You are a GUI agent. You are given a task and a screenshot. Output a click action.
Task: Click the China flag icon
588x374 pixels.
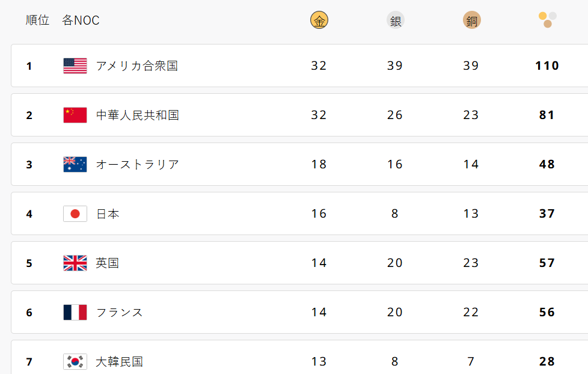(x=75, y=115)
